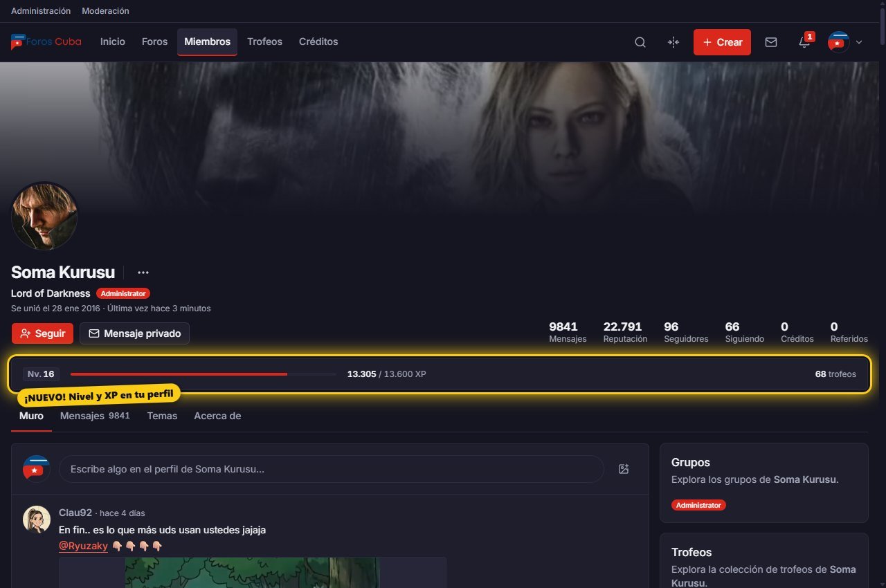Screen dimensions: 886x588
Task: Click the Crear button
Action: pyautogui.click(x=722, y=42)
